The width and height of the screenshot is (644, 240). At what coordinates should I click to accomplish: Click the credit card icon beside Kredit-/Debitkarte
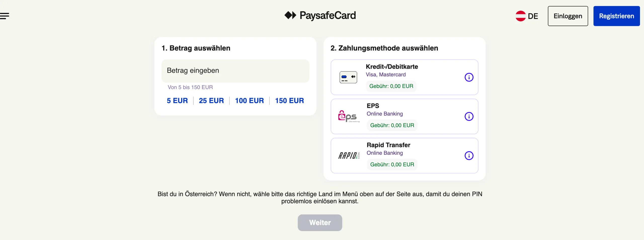pos(348,77)
